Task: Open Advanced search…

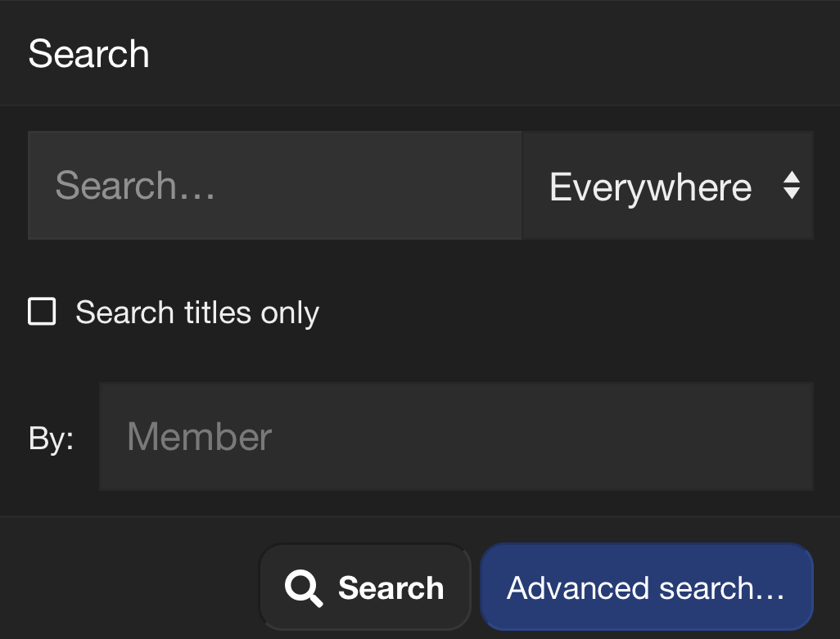Action: click(646, 587)
